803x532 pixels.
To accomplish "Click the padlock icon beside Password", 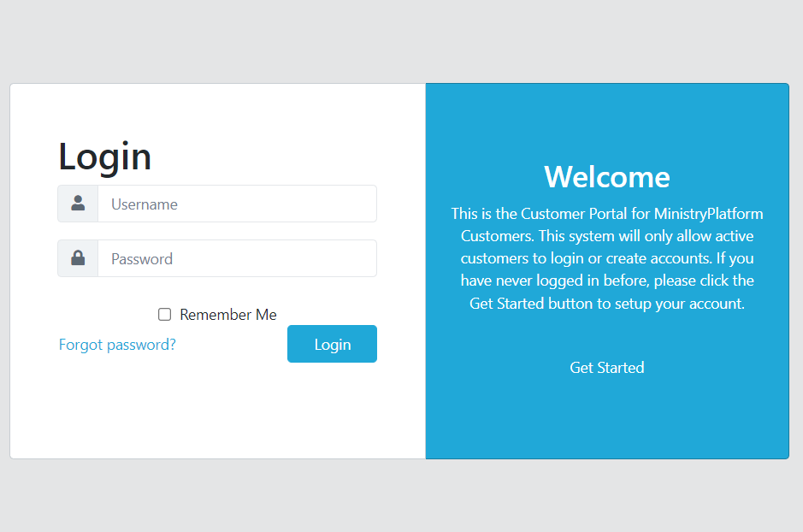I will 78,257.
